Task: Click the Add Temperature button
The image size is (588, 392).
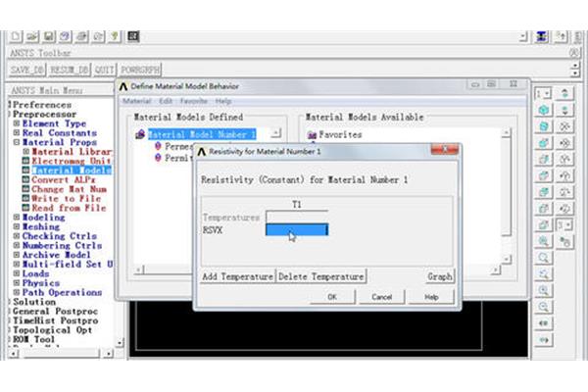Action: point(238,276)
